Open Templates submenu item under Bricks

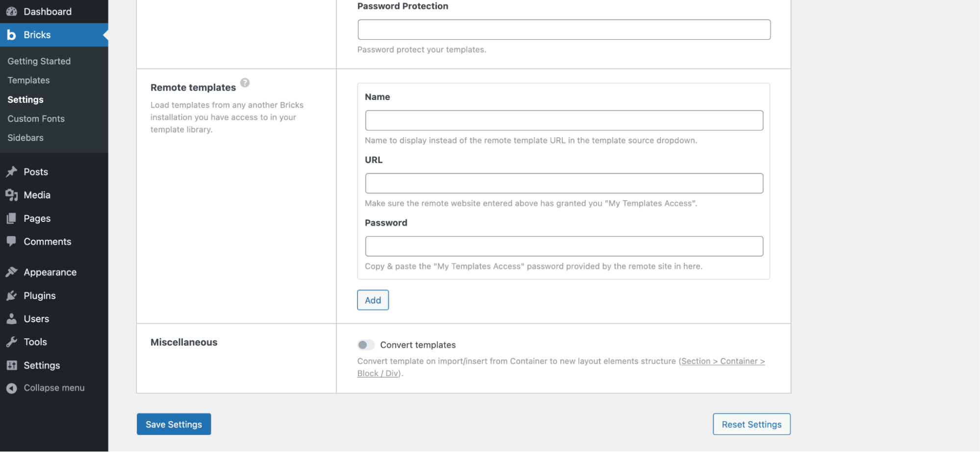click(28, 80)
